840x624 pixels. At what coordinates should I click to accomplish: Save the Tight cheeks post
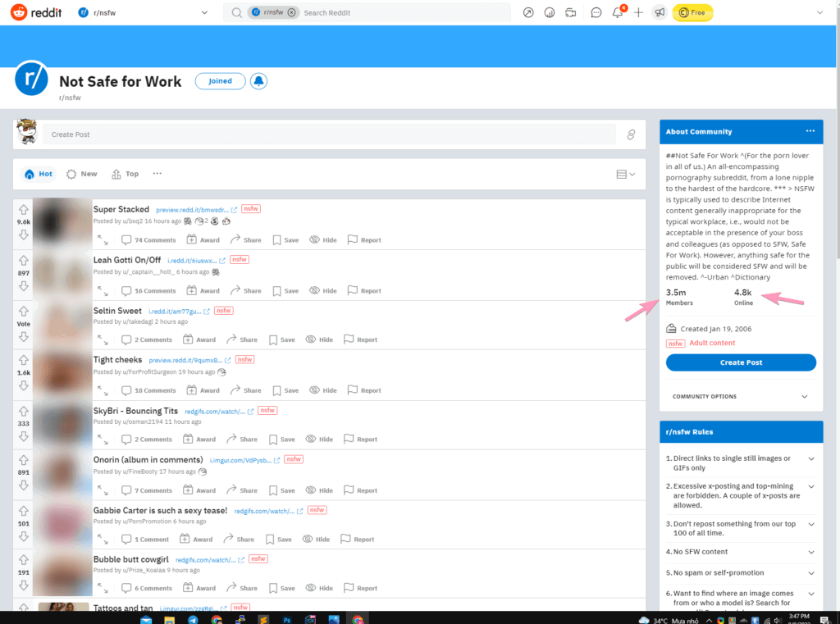point(285,390)
